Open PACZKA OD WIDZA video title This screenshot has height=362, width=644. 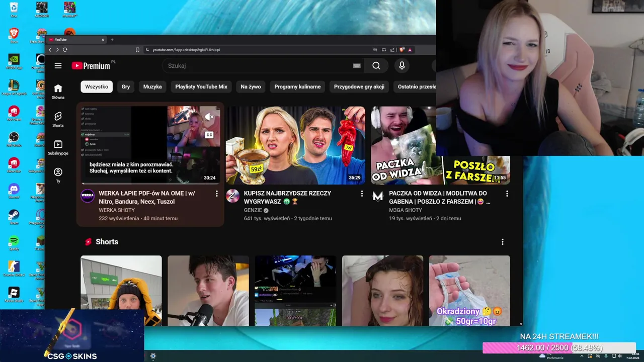point(439,197)
